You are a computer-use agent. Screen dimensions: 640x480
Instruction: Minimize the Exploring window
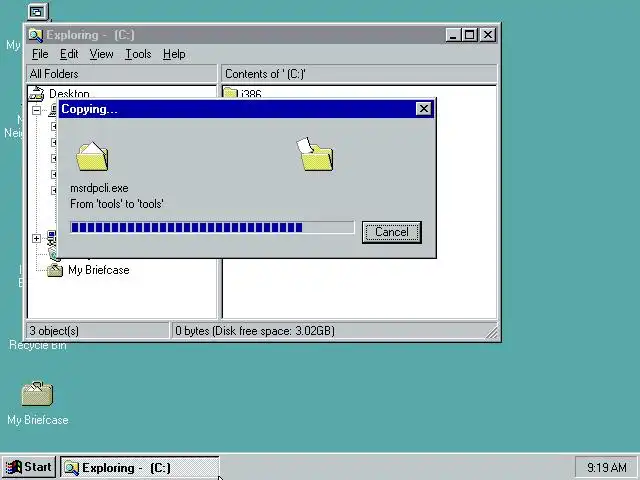[452, 35]
